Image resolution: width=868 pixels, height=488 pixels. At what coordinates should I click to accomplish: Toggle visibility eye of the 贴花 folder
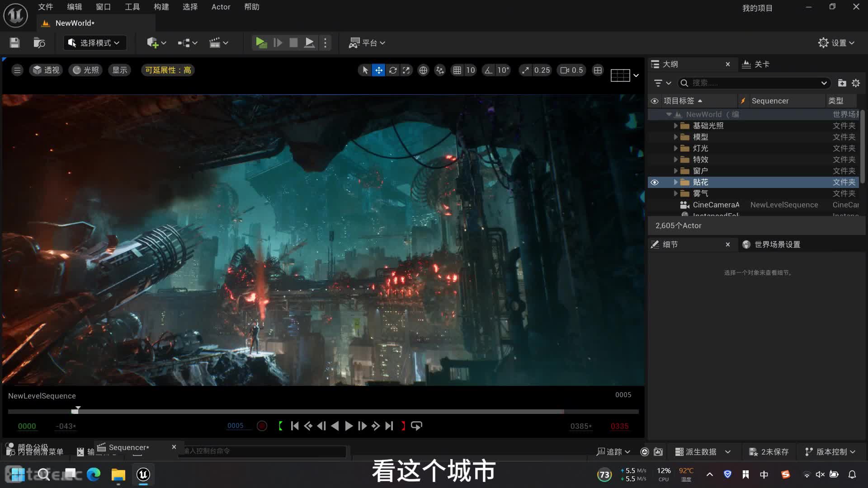[655, 182]
